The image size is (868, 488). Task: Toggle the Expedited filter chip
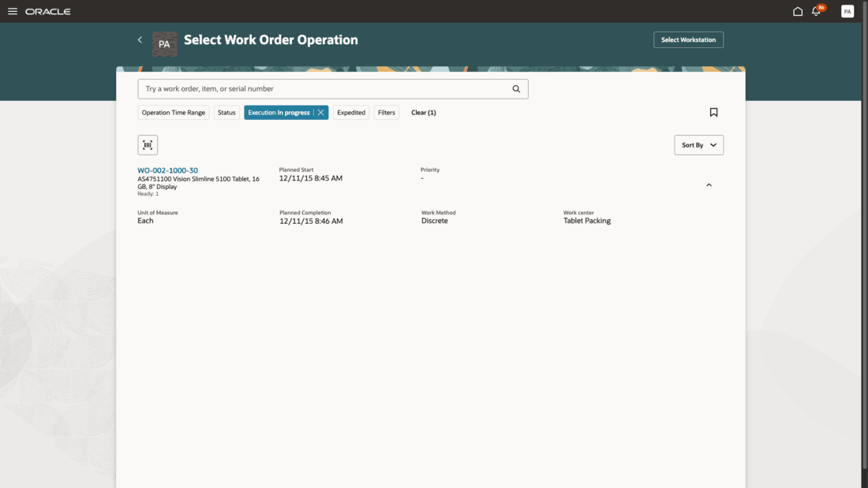click(x=350, y=112)
